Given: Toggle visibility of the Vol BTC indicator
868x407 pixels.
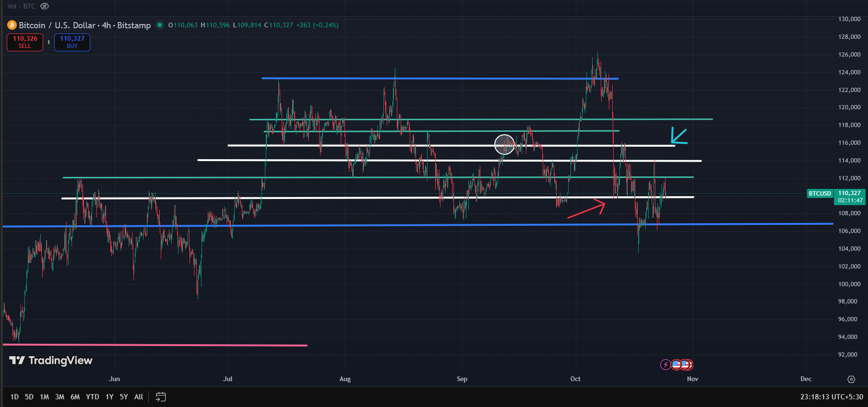Looking at the screenshot, I should pos(45,6).
